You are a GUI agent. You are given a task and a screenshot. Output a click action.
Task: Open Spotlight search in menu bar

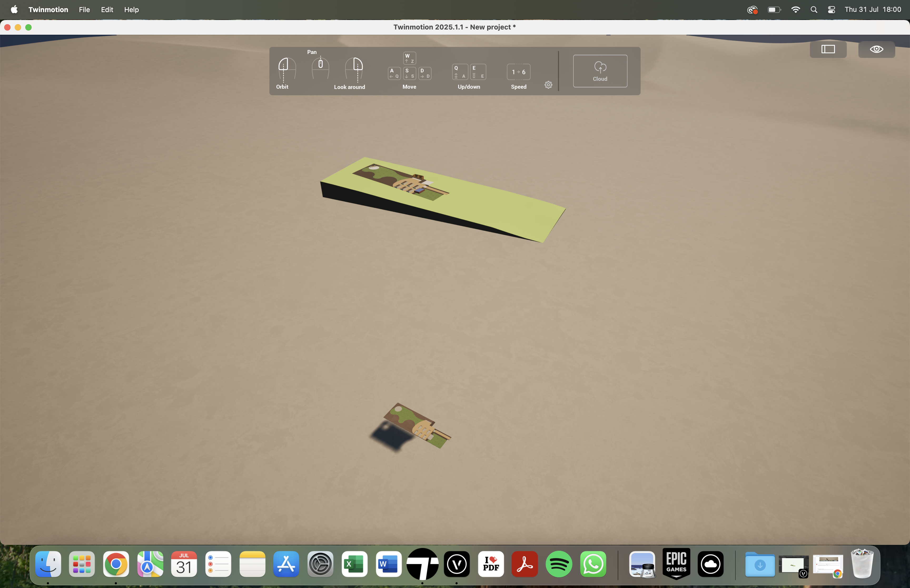814,9
